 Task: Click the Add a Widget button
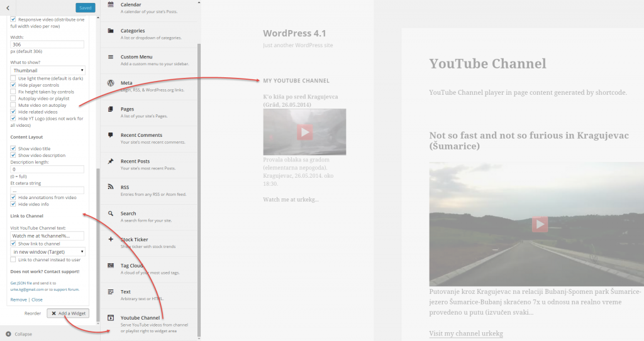point(68,313)
